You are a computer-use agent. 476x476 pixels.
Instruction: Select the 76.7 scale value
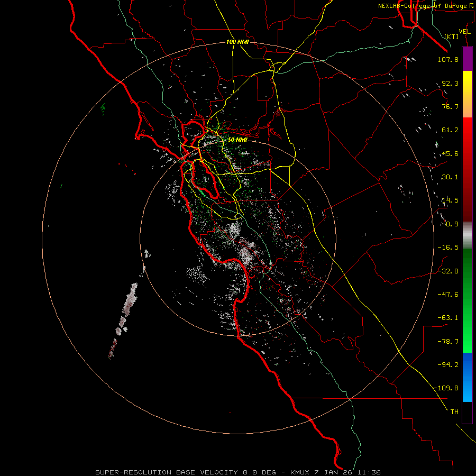pos(450,106)
